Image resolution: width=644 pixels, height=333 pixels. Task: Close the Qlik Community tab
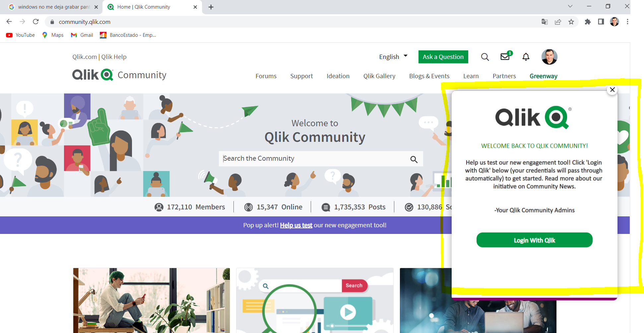click(195, 7)
